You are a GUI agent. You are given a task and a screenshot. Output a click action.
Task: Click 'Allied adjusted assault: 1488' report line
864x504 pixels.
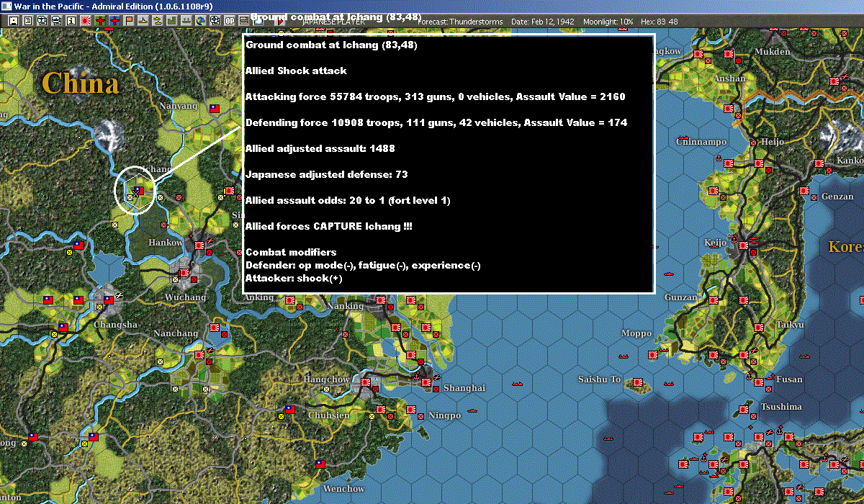click(x=320, y=148)
